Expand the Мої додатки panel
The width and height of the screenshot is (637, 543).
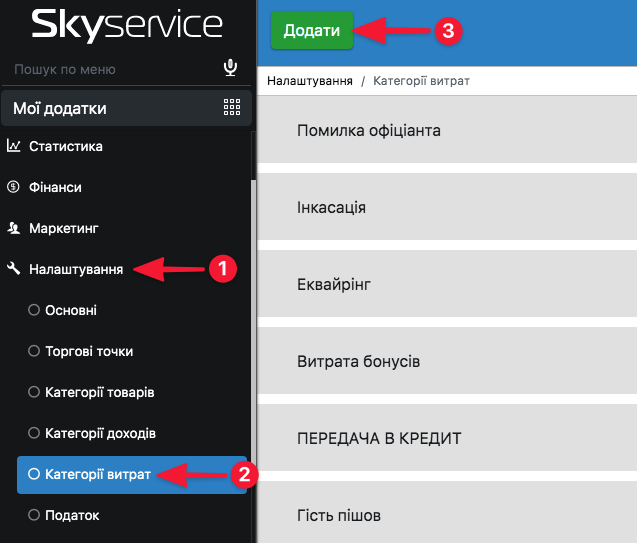[x=60, y=108]
